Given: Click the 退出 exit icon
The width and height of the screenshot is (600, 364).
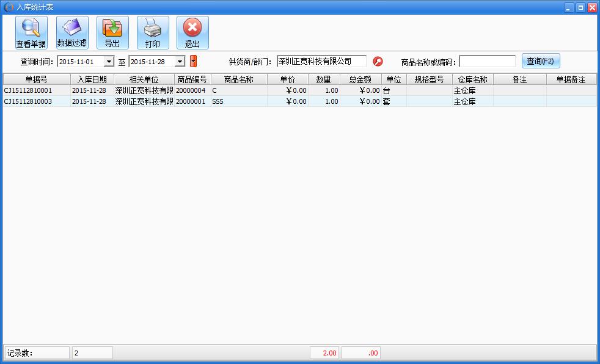Looking at the screenshot, I should click(192, 32).
